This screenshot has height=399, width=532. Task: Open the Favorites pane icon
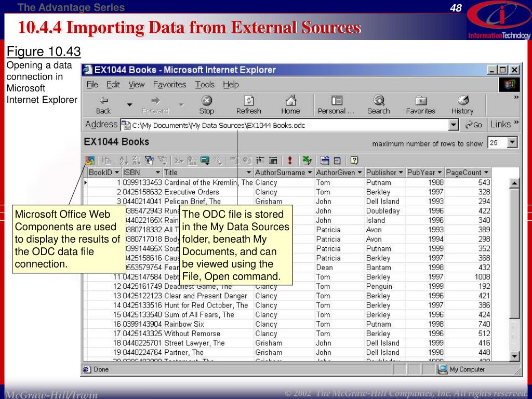(x=421, y=101)
